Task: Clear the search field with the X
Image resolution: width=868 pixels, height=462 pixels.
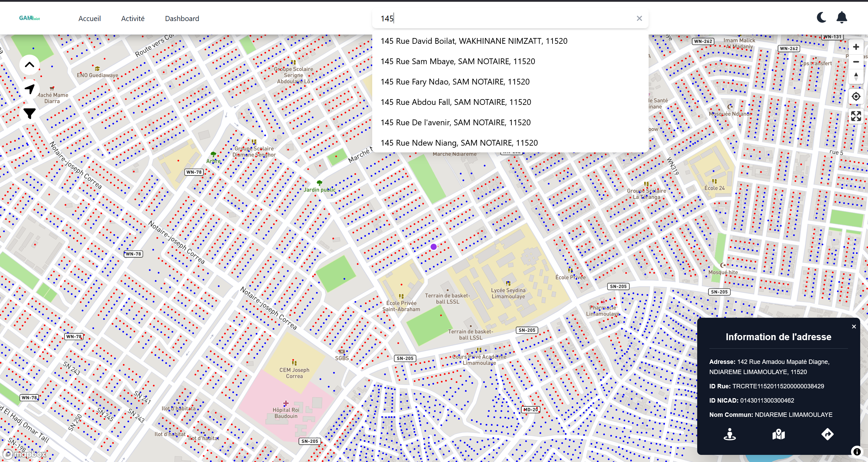Action: click(639, 18)
